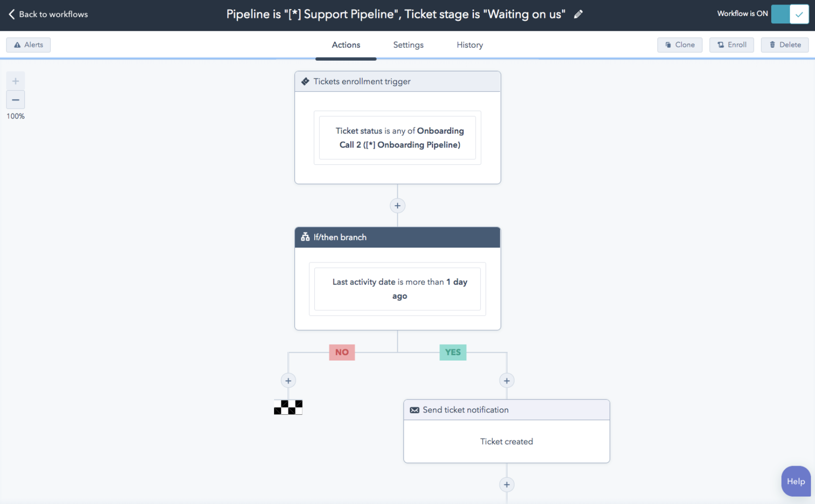Click the envelope icon on Send ticket notification
This screenshot has height=504, width=815.
tap(414, 409)
